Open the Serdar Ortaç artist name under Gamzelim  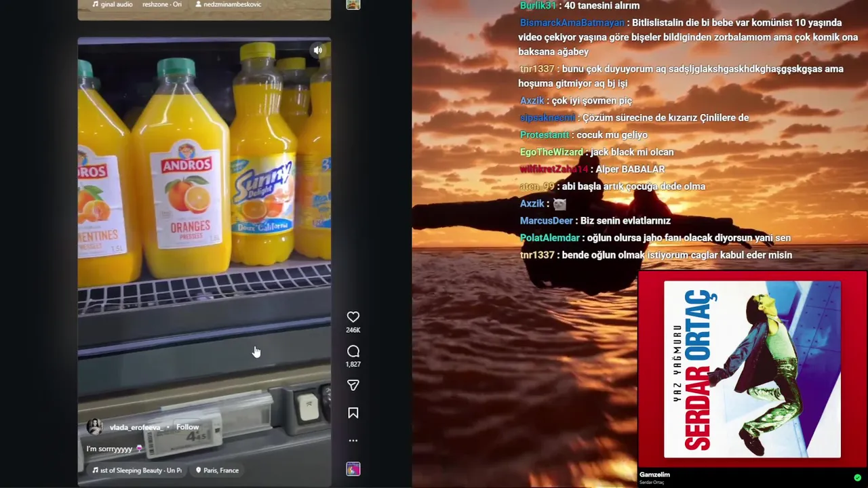(x=652, y=483)
